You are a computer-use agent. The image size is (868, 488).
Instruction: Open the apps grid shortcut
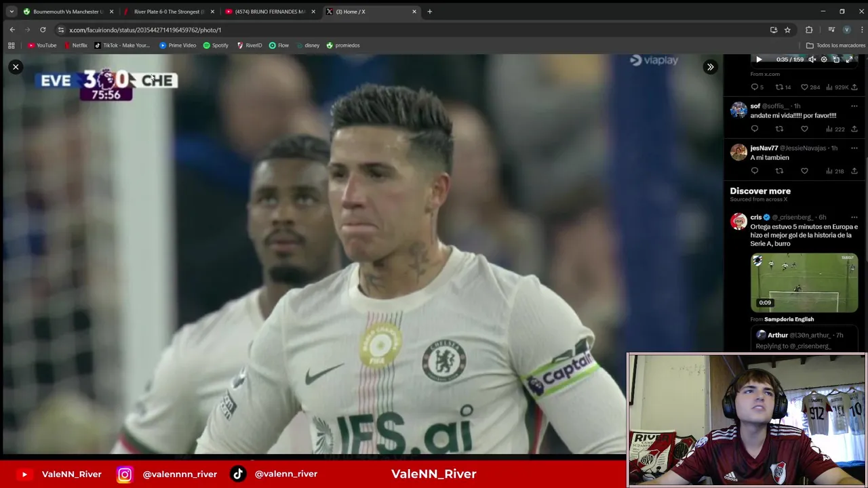point(11,45)
